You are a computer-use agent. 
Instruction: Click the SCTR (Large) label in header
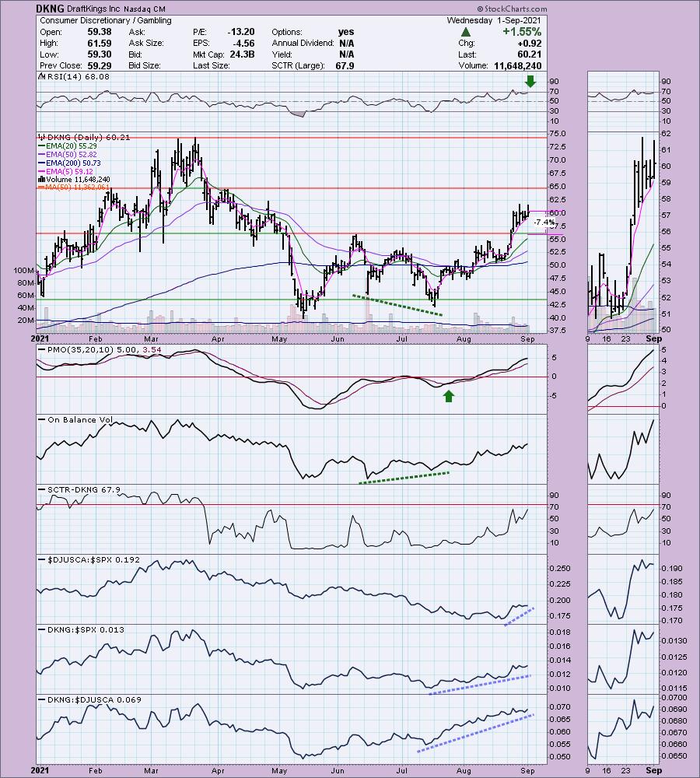pyautogui.click(x=298, y=66)
